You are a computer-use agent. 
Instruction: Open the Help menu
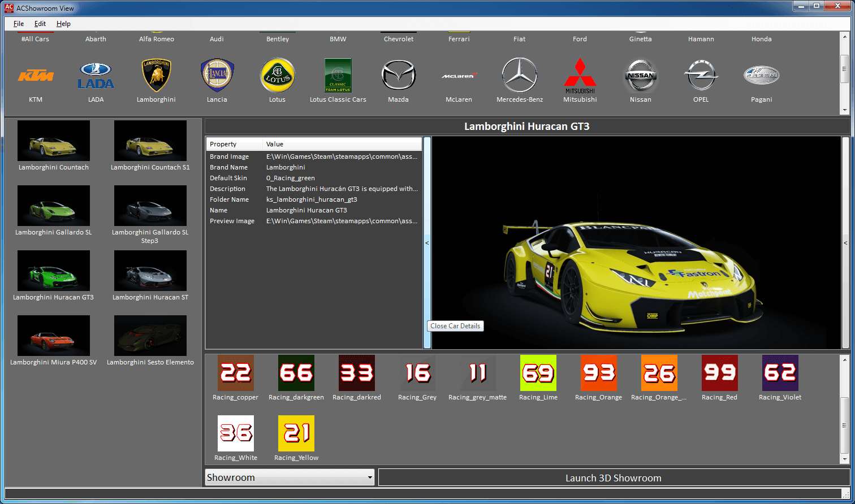click(63, 24)
